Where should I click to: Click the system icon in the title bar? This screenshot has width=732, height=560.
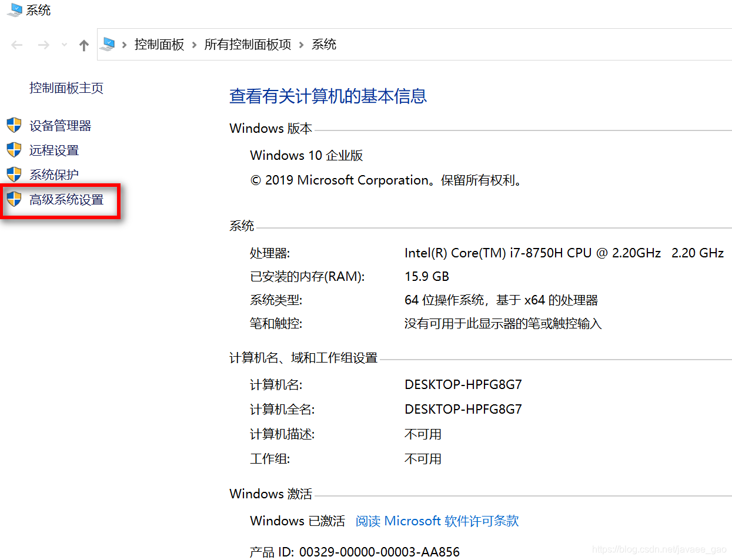pyautogui.click(x=14, y=10)
